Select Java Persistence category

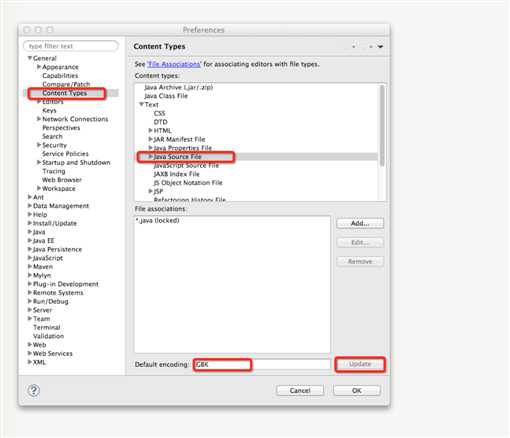pos(57,249)
